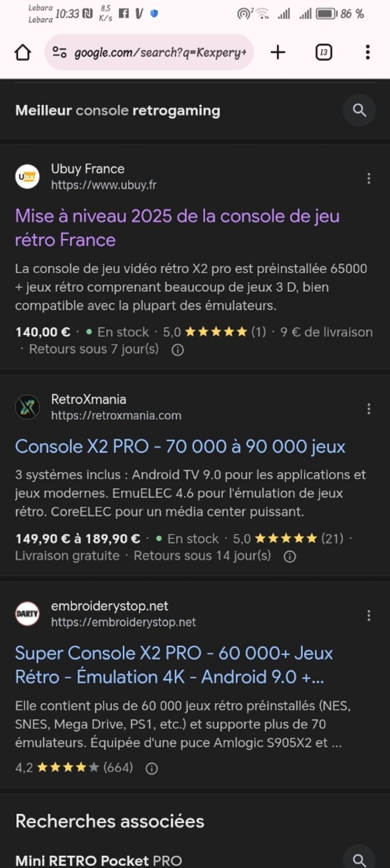This screenshot has height=868, width=390.
Task: Tap the RetroXmania site favicon
Action: point(27,407)
